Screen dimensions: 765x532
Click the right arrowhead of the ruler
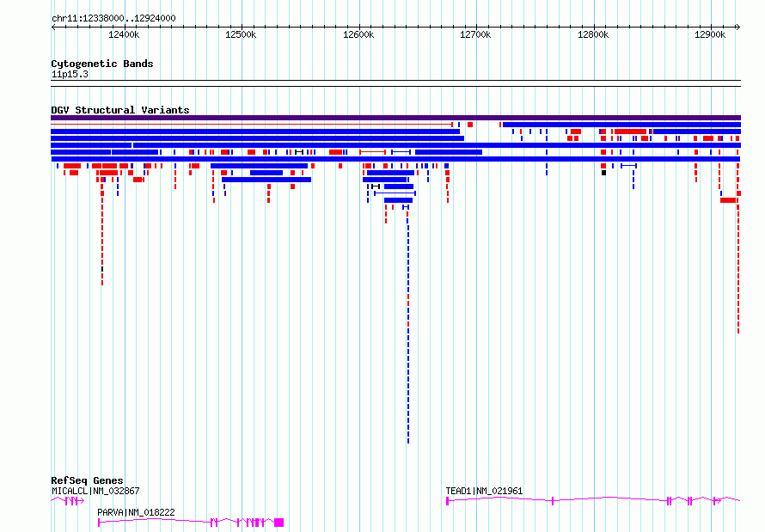pyautogui.click(x=738, y=27)
